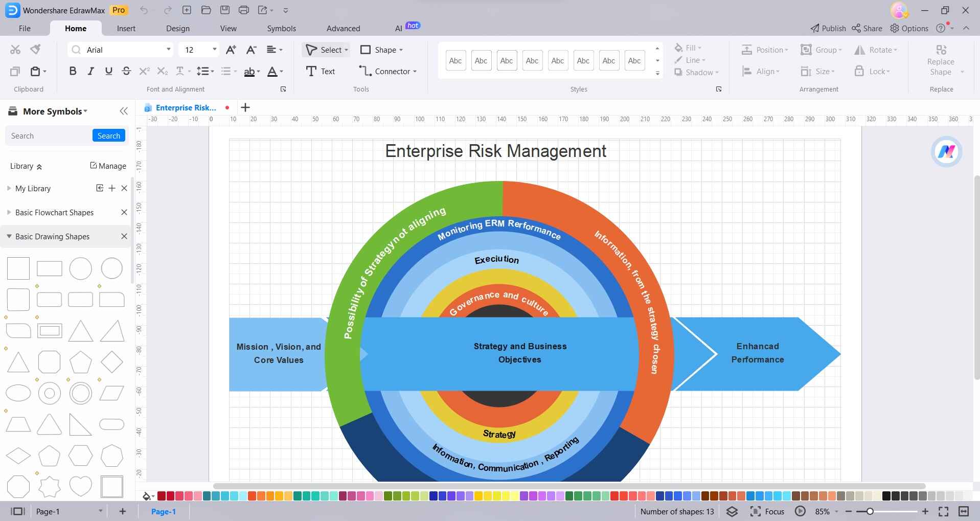The height and width of the screenshot is (521, 980).
Task: Open the layers icon in the status bar
Action: 732,511
